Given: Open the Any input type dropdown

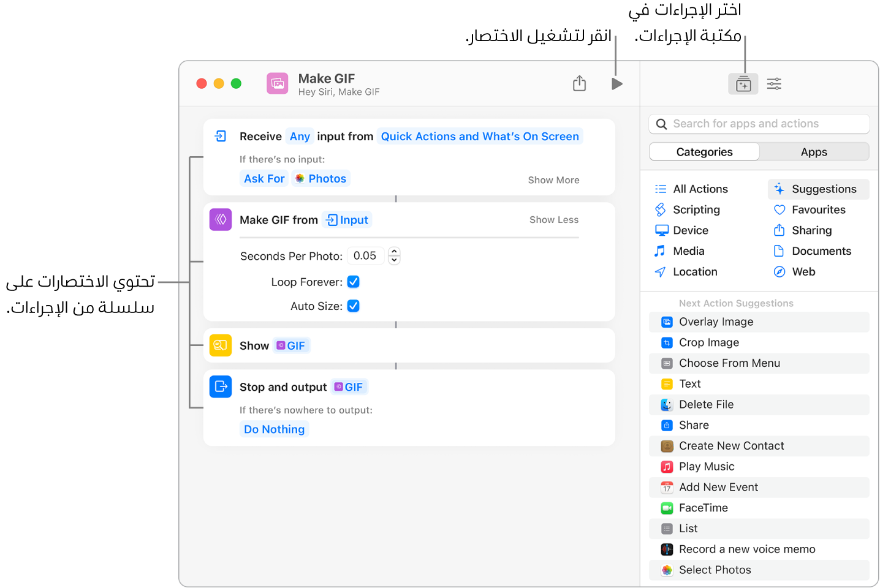Looking at the screenshot, I should pos(300,136).
